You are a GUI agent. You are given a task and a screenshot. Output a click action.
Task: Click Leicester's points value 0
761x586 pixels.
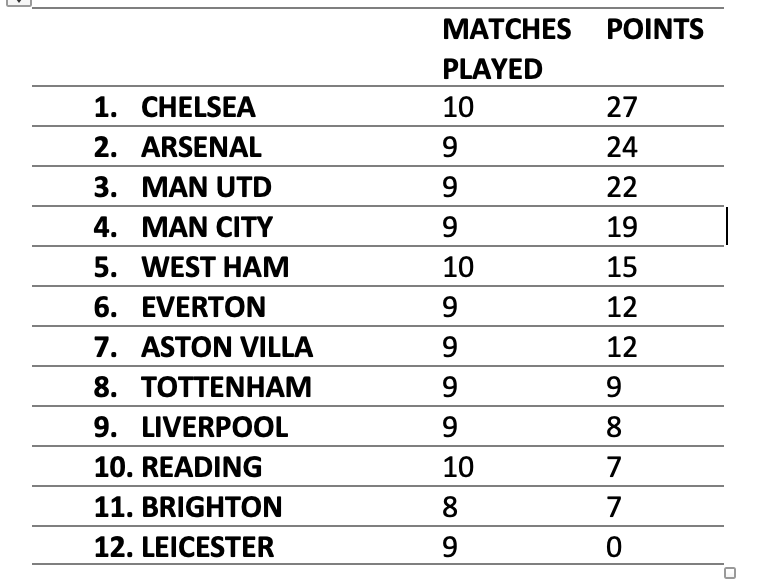614,547
